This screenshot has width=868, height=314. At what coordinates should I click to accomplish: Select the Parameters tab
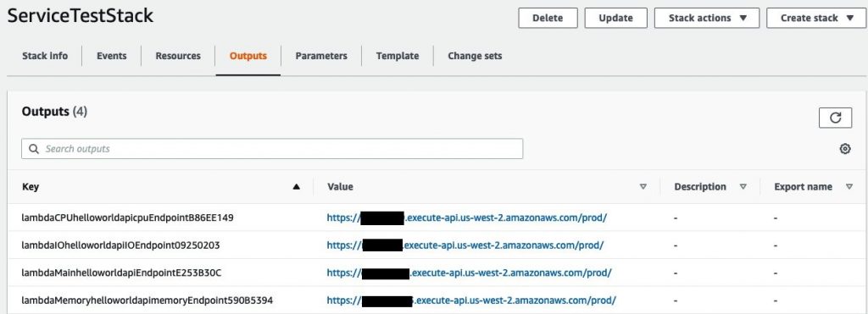[x=321, y=56]
